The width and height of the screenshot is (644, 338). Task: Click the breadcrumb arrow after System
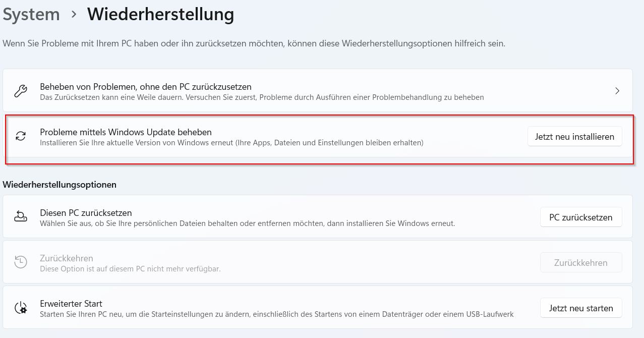pos(74,15)
